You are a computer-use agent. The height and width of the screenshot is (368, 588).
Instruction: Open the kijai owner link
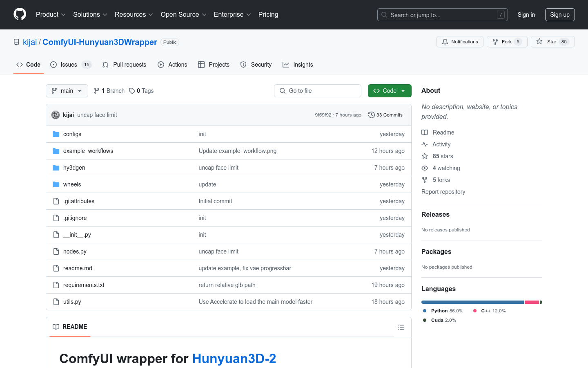[x=30, y=42]
